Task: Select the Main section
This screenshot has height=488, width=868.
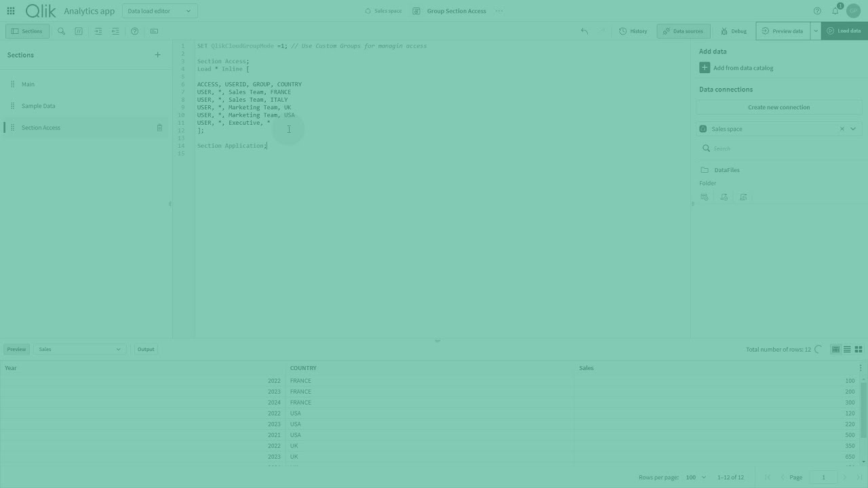Action: [x=85, y=84]
